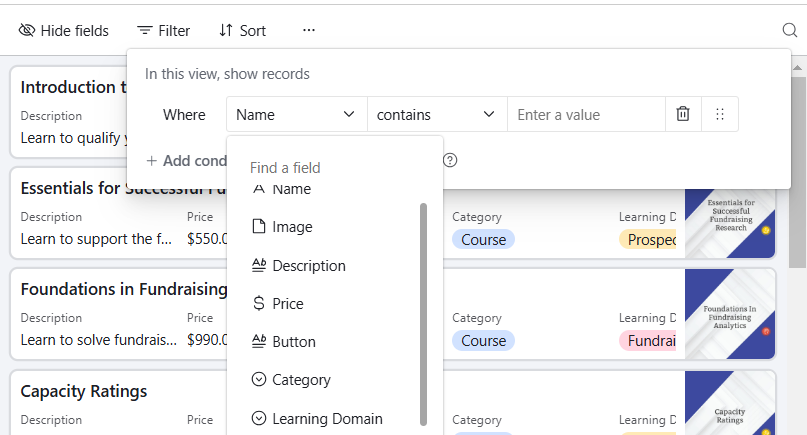Pick Category in the field list

[x=301, y=380]
